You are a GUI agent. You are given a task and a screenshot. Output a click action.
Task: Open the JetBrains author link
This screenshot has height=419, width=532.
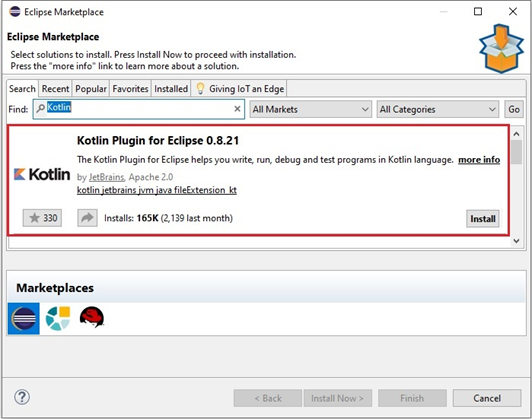tap(107, 177)
